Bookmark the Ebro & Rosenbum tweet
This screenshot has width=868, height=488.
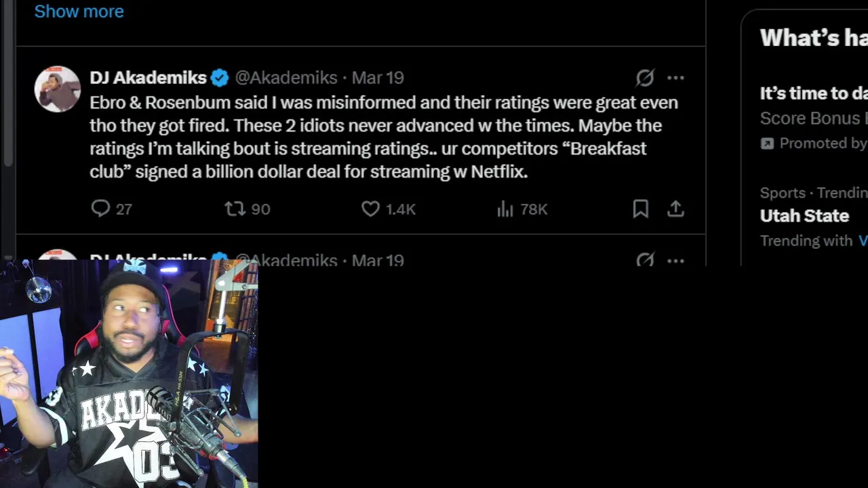point(640,209)
